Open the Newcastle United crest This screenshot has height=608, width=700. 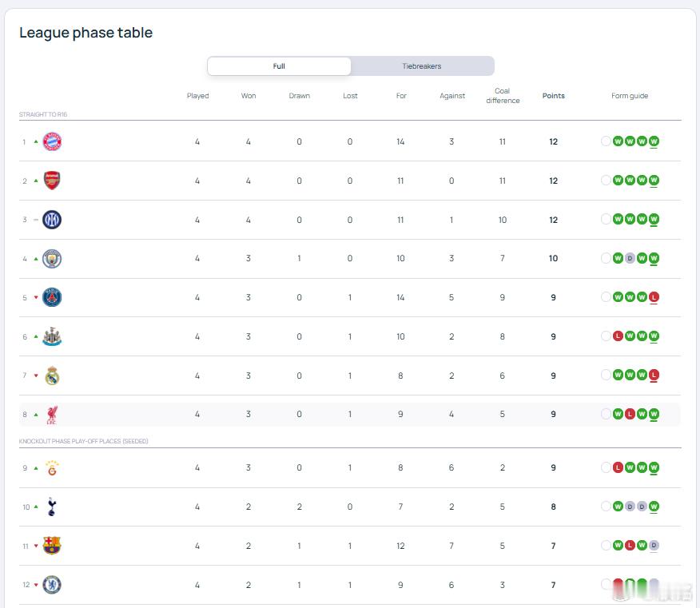pos(52,337)
